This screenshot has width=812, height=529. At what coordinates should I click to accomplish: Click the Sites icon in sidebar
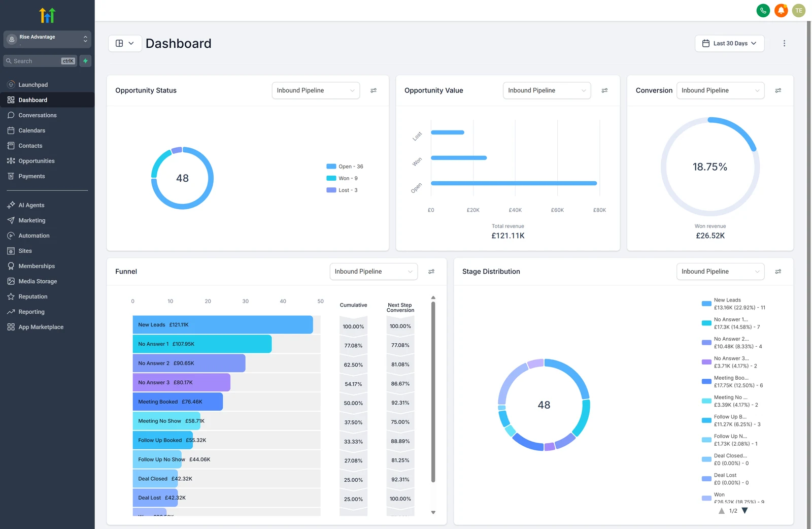click(x=11, y=251)
